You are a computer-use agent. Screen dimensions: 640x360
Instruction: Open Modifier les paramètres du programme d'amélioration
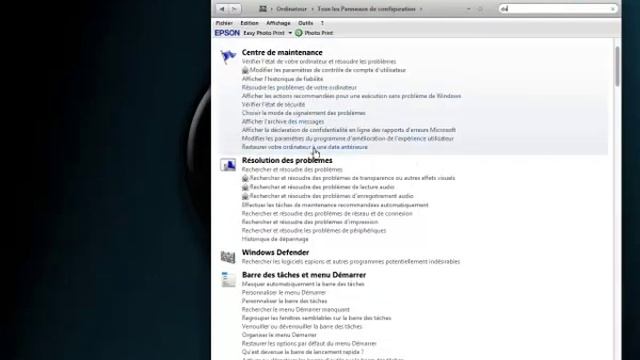point(348,138)
